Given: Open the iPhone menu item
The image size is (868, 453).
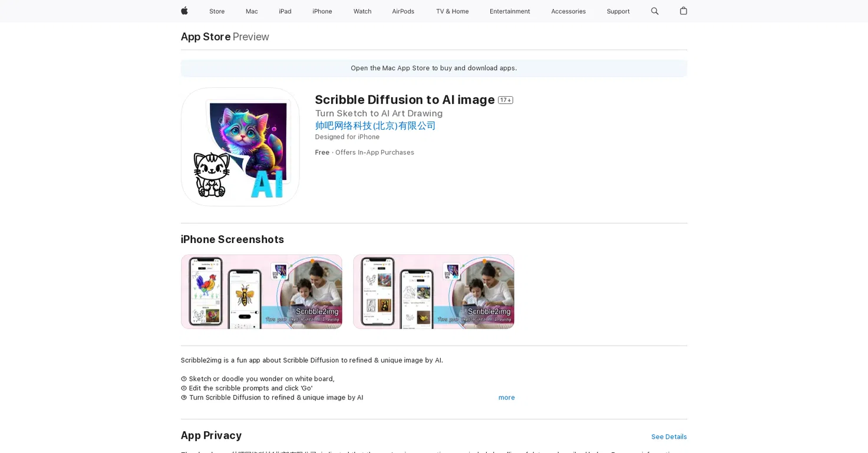Looking at the screenshot, I should [322, 11].
